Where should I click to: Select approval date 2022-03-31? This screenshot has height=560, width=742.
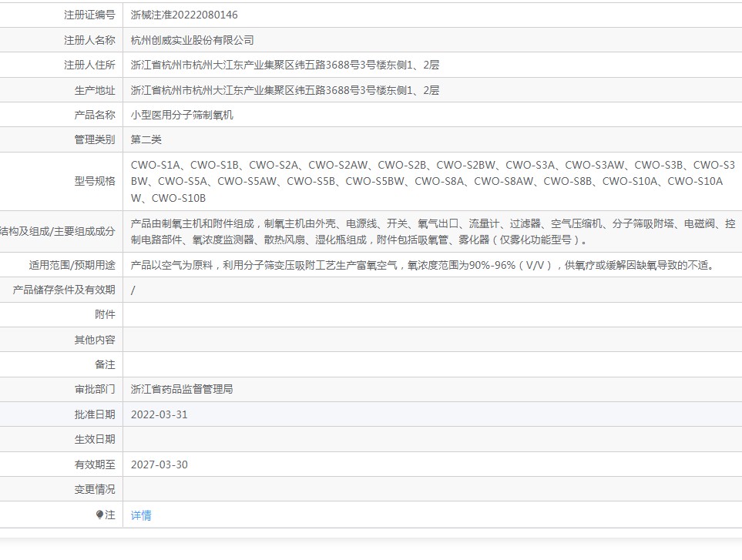159,414
